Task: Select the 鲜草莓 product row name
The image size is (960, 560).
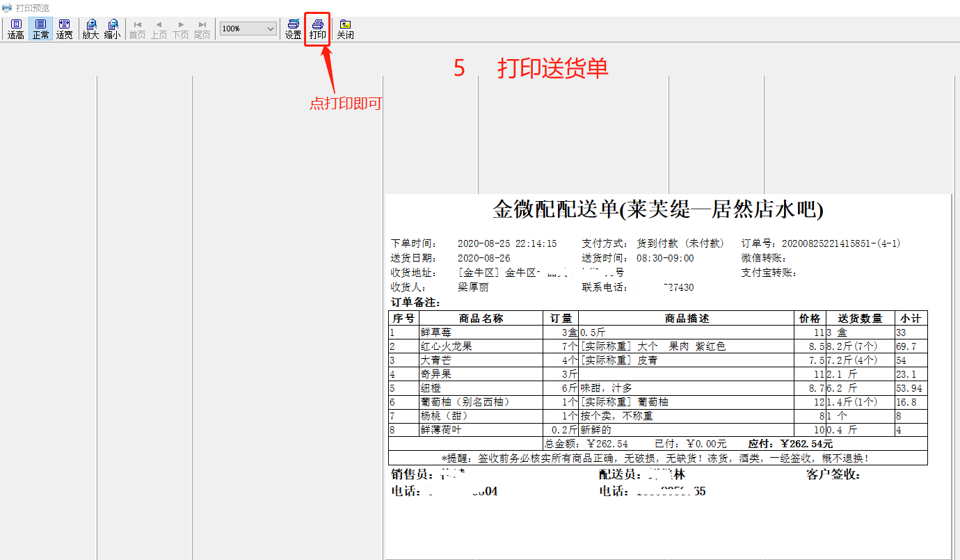Action: click(x=435, y=333)
